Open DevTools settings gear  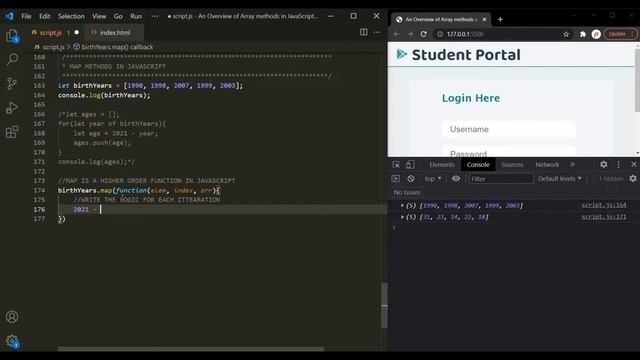coord(604,164)
